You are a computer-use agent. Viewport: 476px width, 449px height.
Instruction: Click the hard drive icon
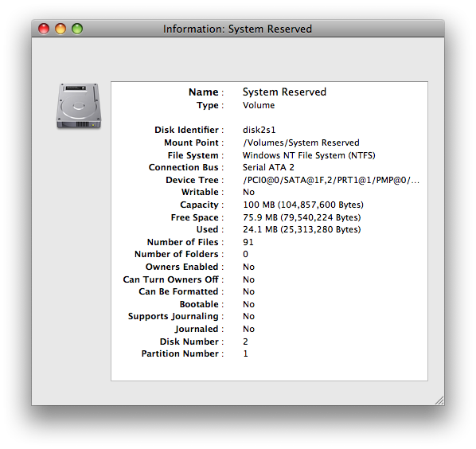tap(79, 106)
